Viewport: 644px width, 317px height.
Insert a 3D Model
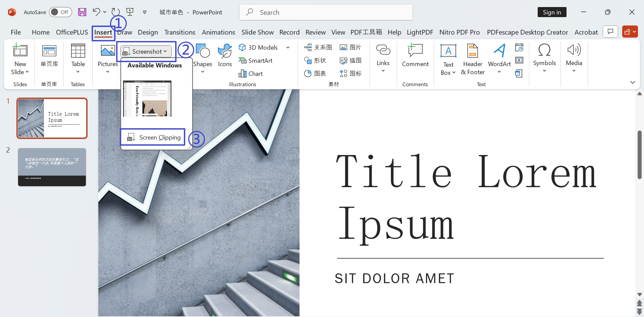258,47
